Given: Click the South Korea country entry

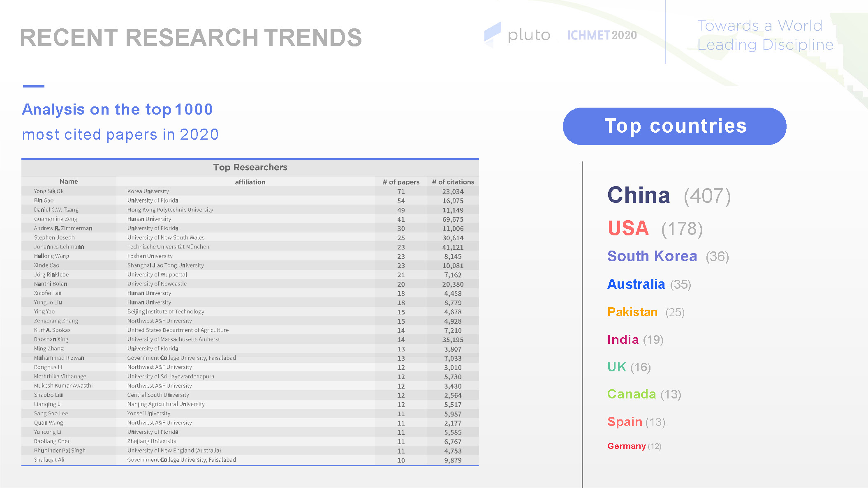Looking at the screenshot, I should (652, 256).
